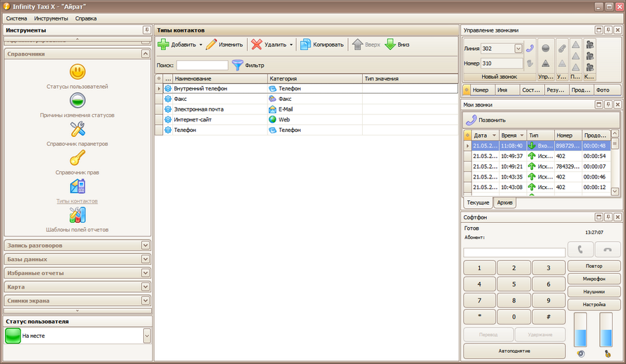This screenshot has width=626, height=364.
Task: Click the Копировать toolbar button
Action: coord(322,44)
